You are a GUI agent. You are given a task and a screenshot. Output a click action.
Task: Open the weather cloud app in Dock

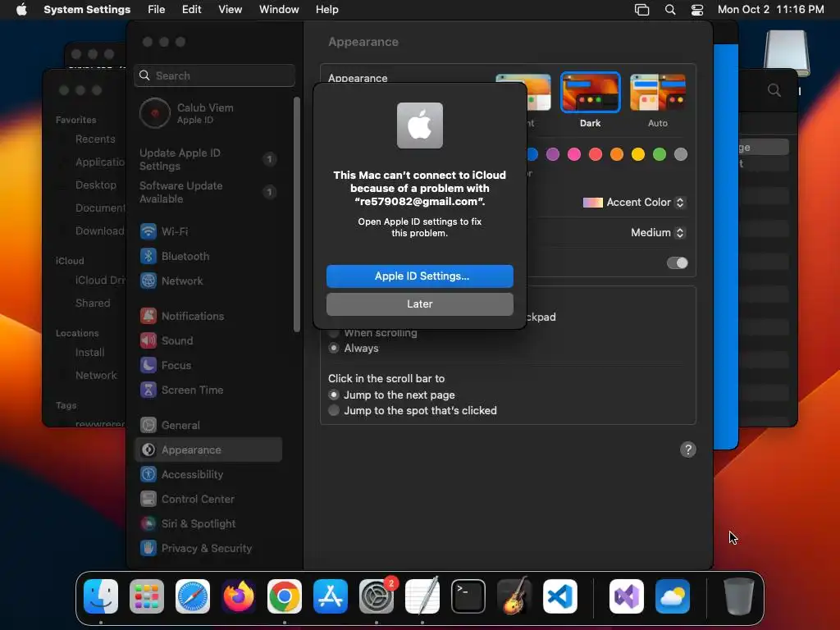(x=673, y=596)
